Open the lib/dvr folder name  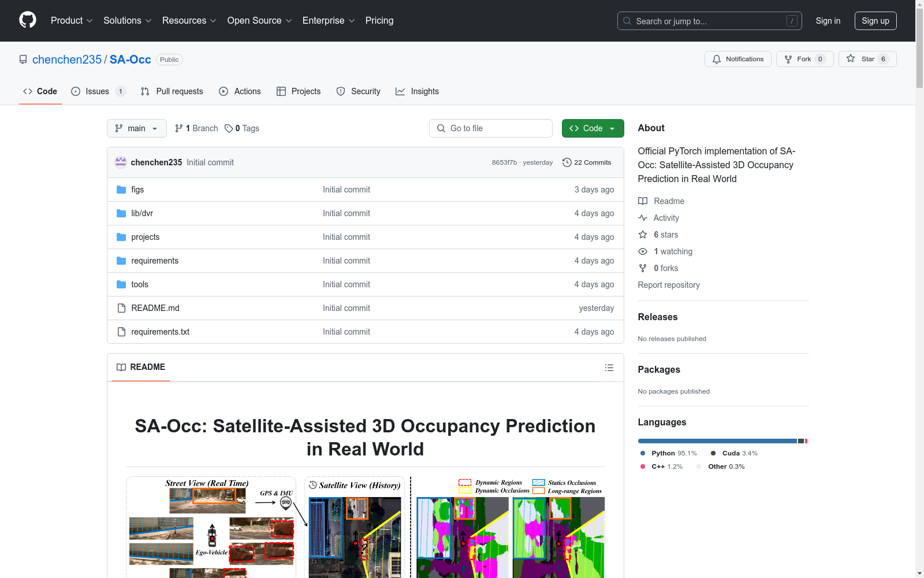142,213
